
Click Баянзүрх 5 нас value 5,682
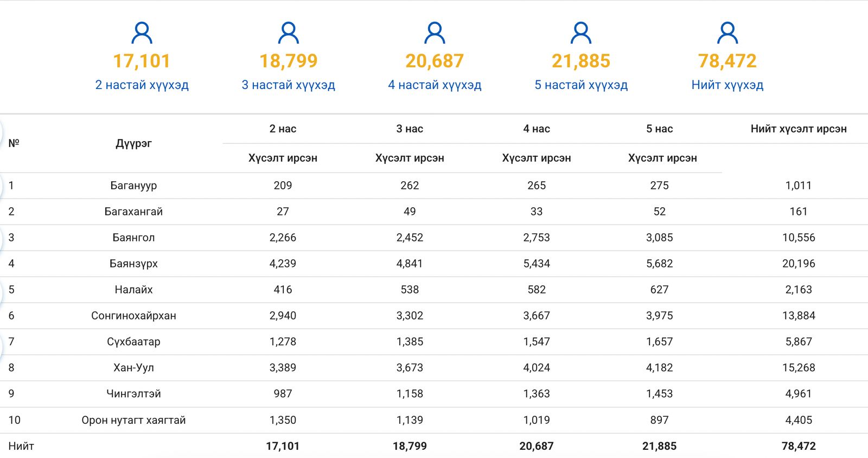[659, 264]
